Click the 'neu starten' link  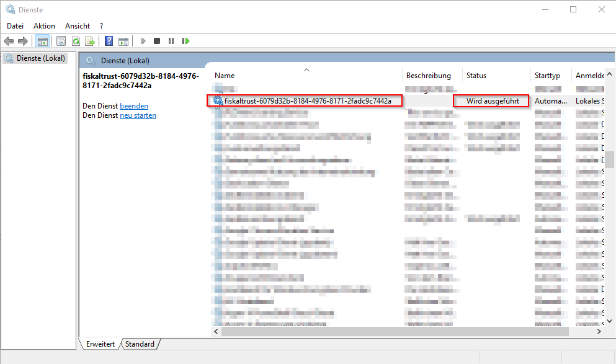coord(138,115)
